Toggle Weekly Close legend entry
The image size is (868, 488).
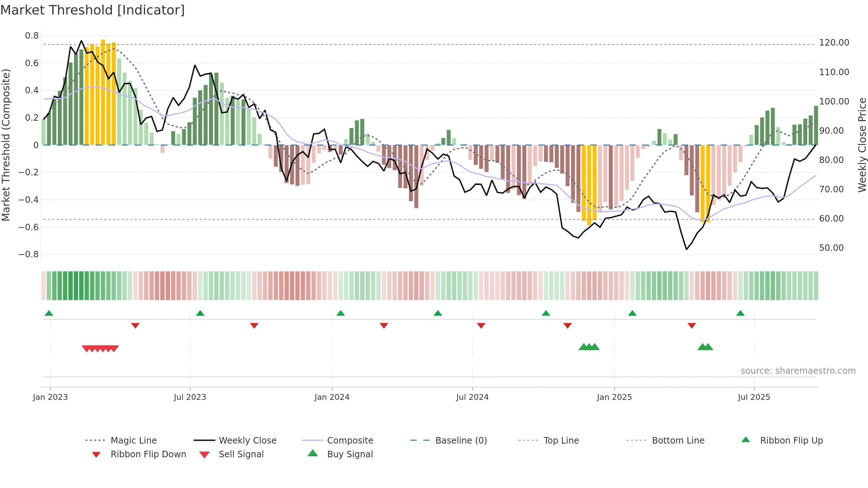click(235, 440)
